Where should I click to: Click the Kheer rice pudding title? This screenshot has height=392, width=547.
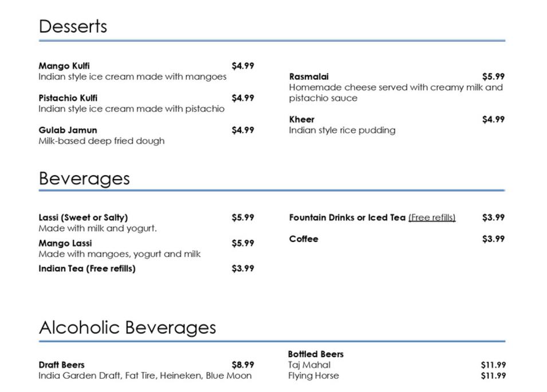302,120
